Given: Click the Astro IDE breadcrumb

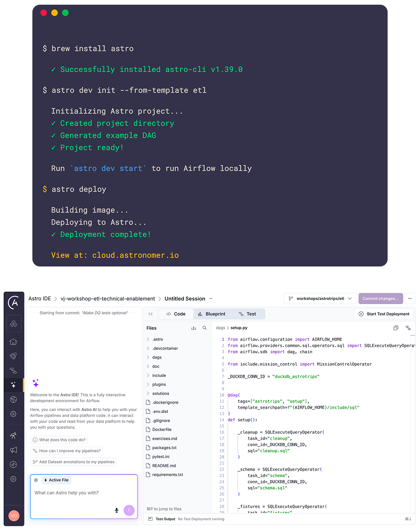Looking at the screenshot, I should (40, 298).
